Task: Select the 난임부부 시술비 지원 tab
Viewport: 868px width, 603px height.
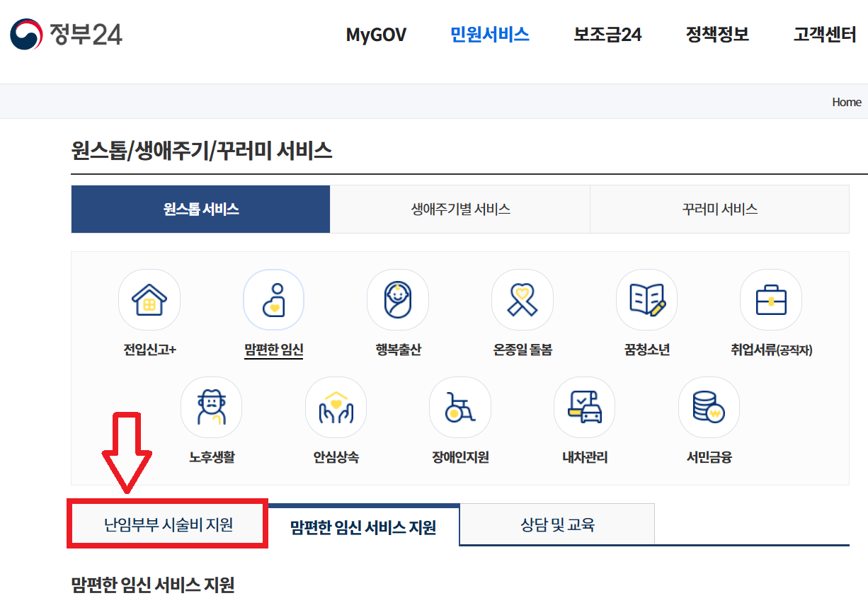Action: [168, 524]
